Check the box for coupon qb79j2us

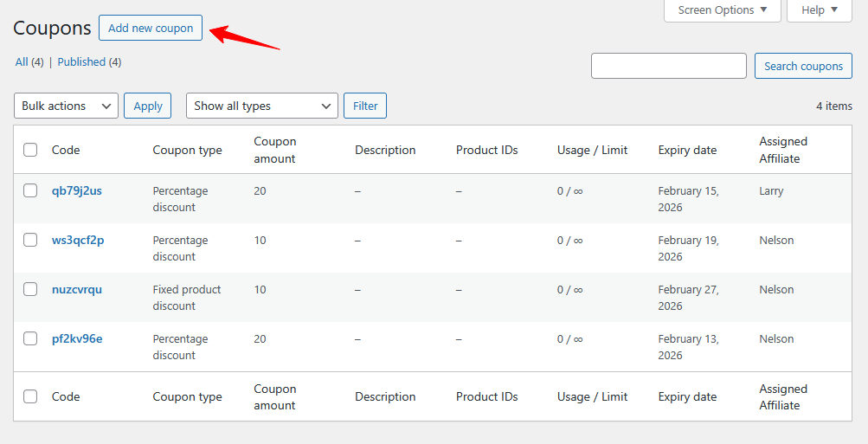click(30, 190)
